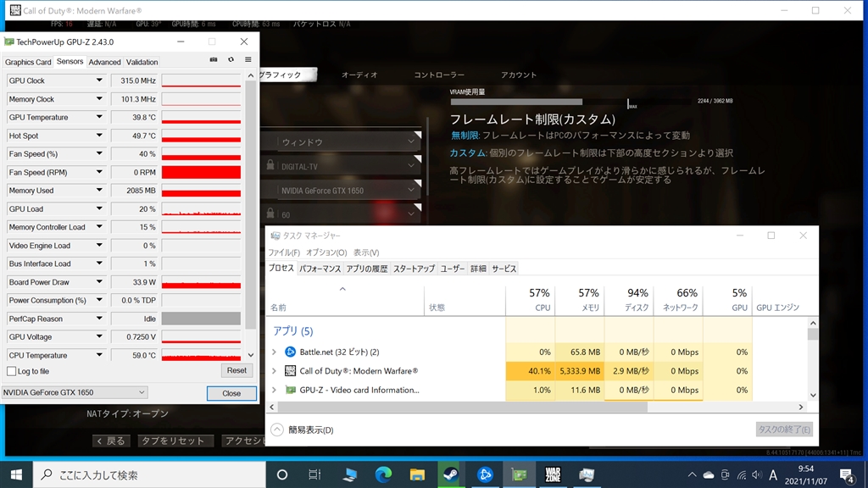Click the Windows search box on taskbar

tap(149, 474)
